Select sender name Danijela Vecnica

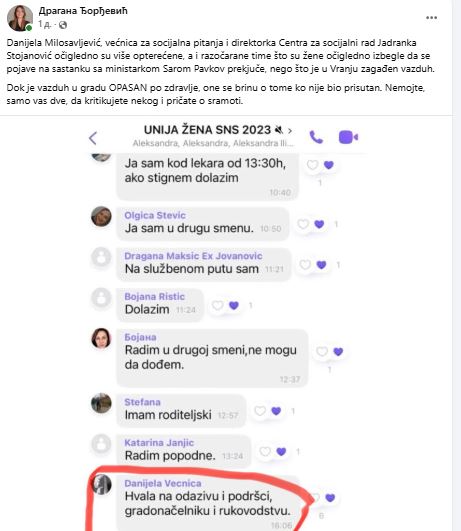pos(163,483)
